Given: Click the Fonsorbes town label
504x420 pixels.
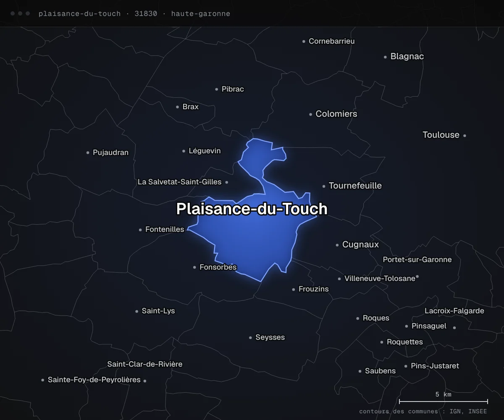Looking at the screenshot, I should [218, 267].
